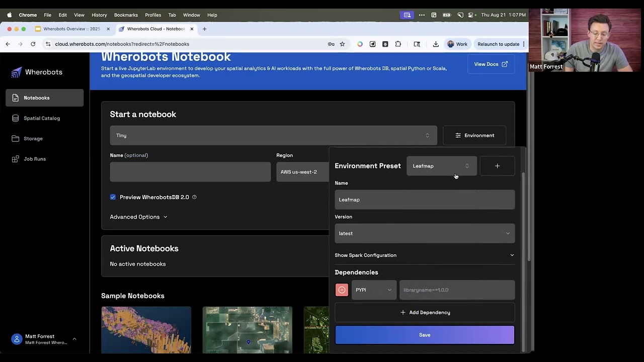The height and width of the screenshot is (362, 644).
Task: Open the Spatial Catalog sidebar icon
Action: click(x=15, y=118)
